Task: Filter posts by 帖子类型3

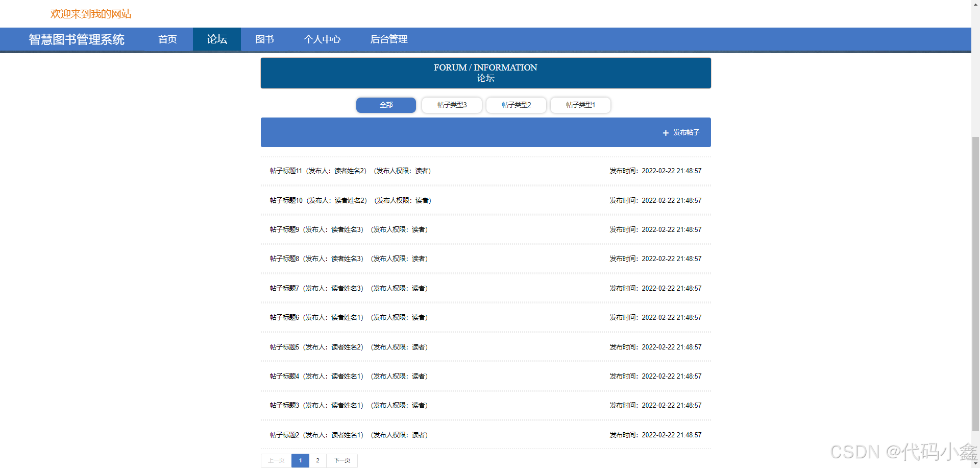Action: [x=452, y=105]
